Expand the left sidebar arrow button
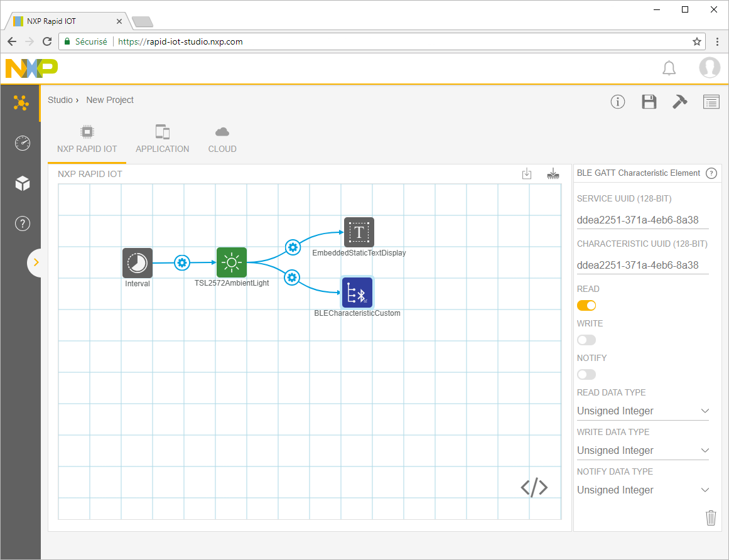The width and height of the screenshot is (729, 560). 36,262
